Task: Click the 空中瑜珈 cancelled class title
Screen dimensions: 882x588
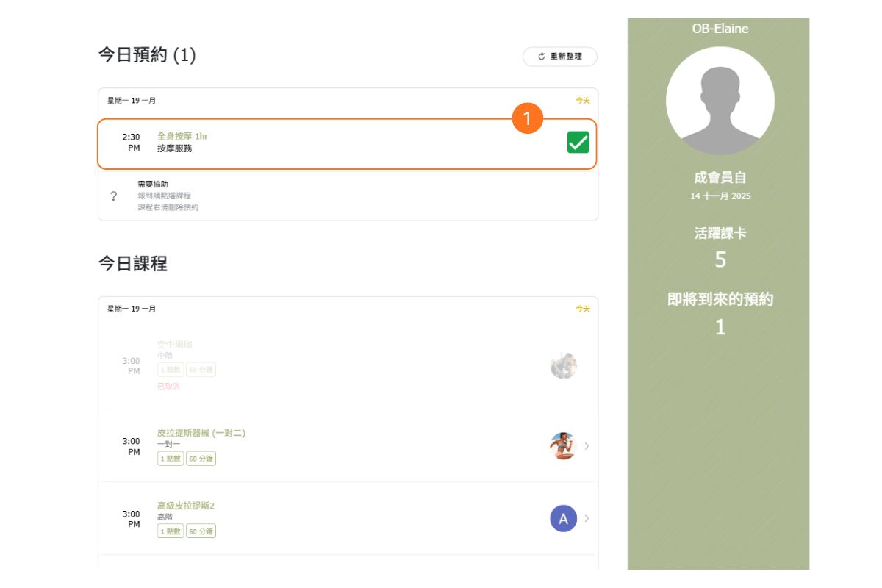Action: pyautogui.click(x=174, y=344)
